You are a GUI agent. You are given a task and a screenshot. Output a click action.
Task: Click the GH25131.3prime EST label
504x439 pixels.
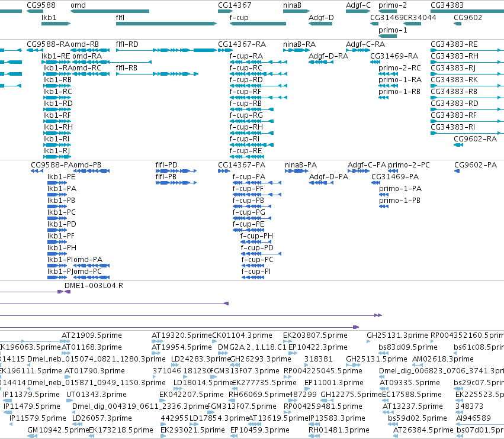tap(397, 335)
